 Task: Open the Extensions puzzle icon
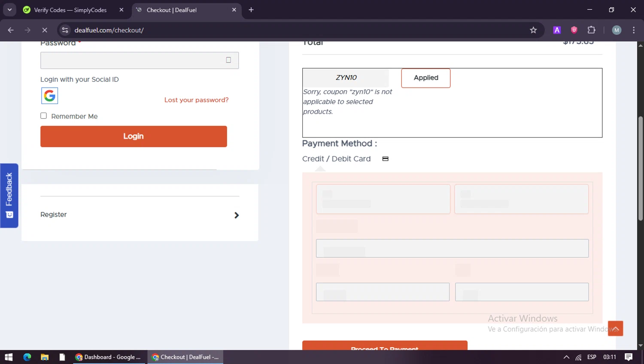[592, 30]
